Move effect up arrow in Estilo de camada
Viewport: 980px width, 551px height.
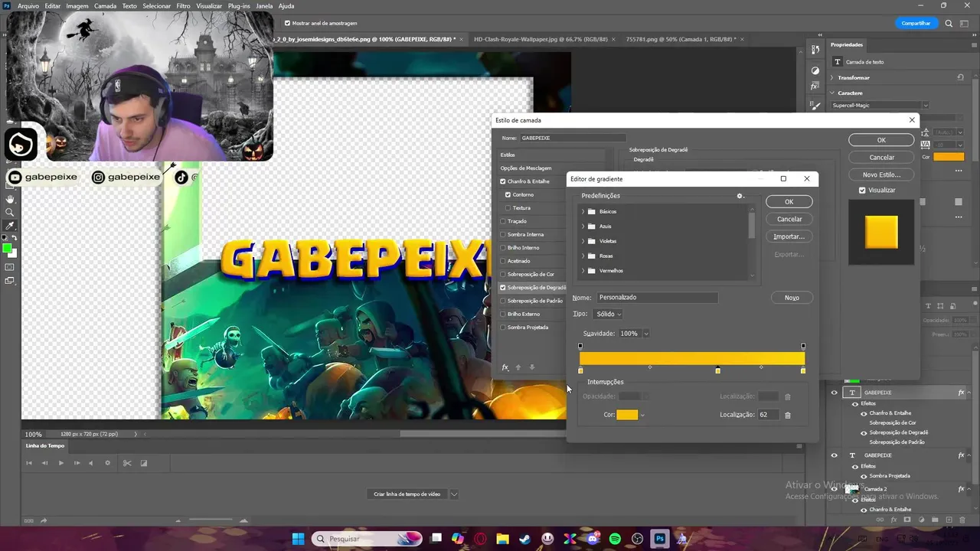tap(518, 367)
